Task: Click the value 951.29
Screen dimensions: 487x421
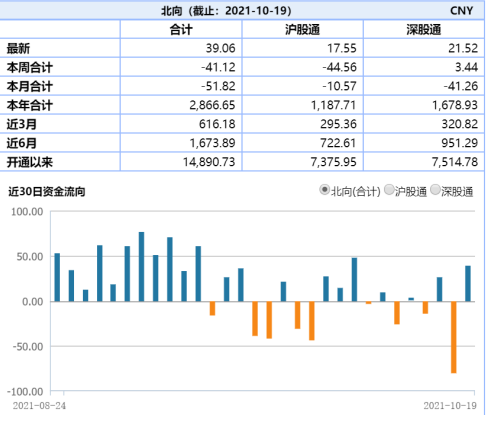Action: click(460, 143)
